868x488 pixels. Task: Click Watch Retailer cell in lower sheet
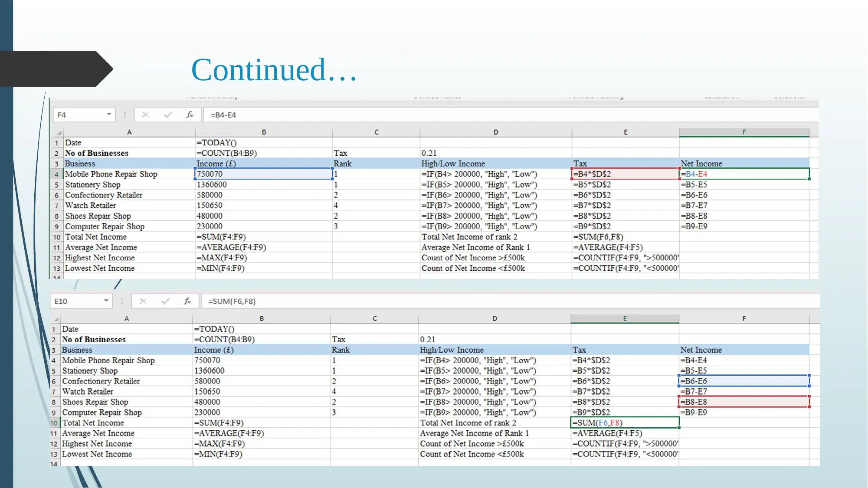(127, 391)
